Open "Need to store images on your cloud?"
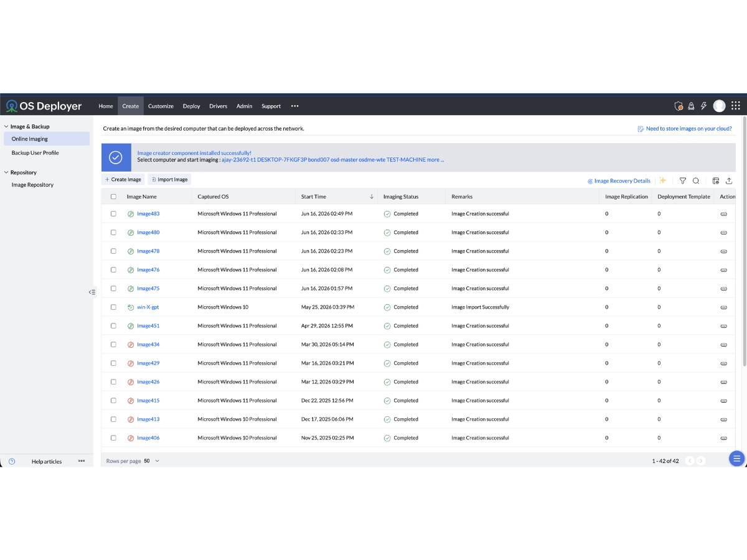This screenshot has height=560, width=747. [685, 129]
